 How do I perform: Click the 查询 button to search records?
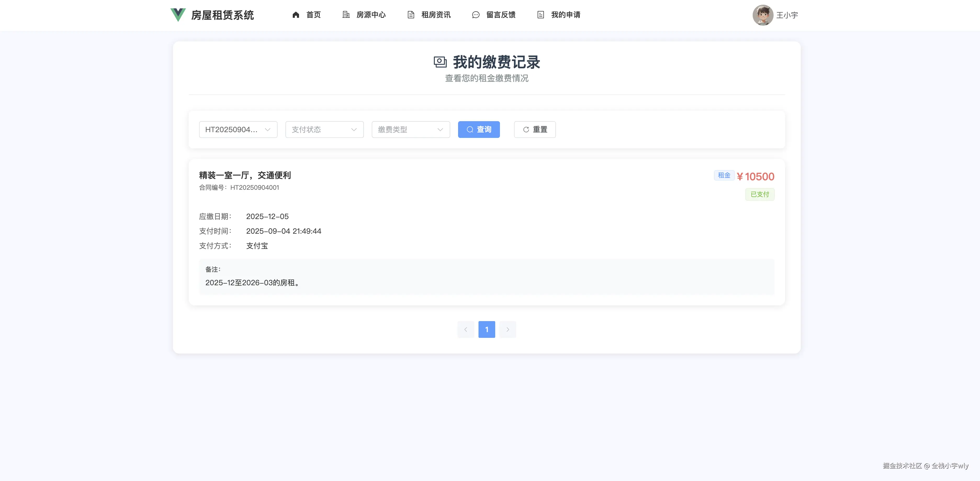(x=478, y=129)
